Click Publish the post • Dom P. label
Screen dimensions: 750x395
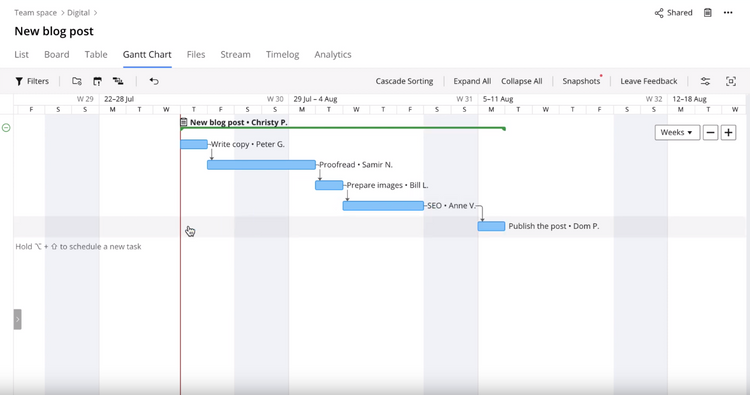554,226
